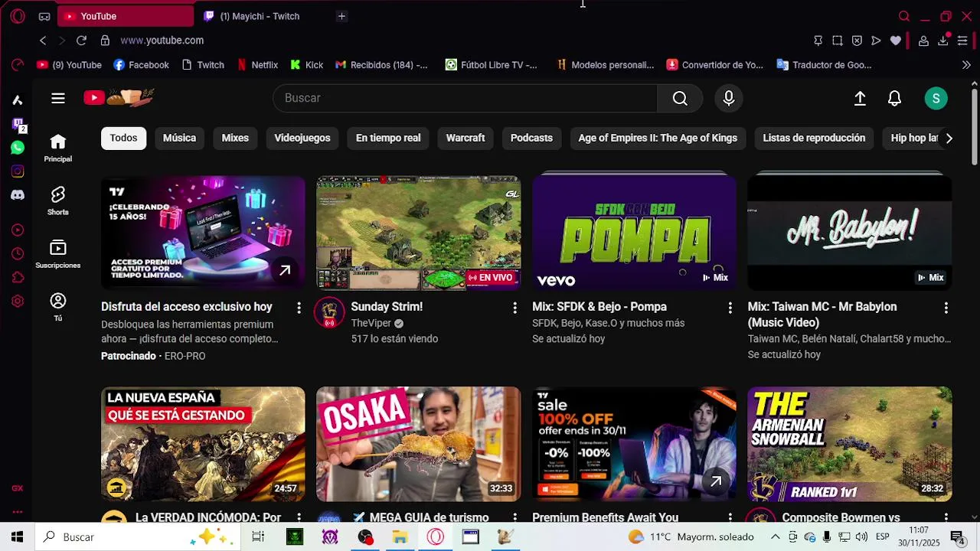Open a new tab with plus button
Viewport: 980px width, 551px height.
tap(341, 16)
